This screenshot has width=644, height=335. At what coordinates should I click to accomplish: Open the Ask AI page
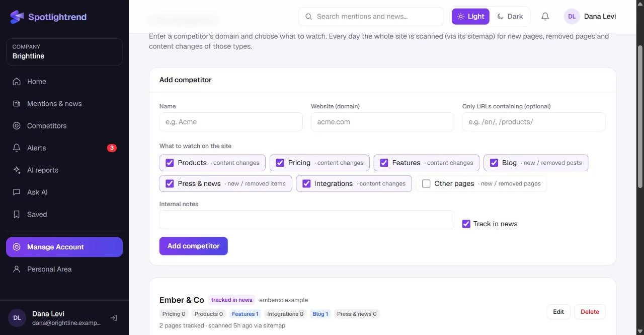pos(64,192)
